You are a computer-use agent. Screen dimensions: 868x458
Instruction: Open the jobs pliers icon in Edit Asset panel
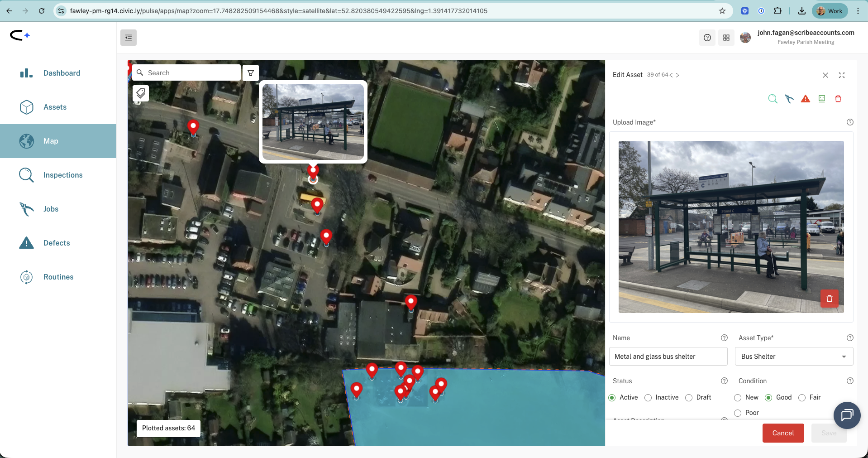789,98
